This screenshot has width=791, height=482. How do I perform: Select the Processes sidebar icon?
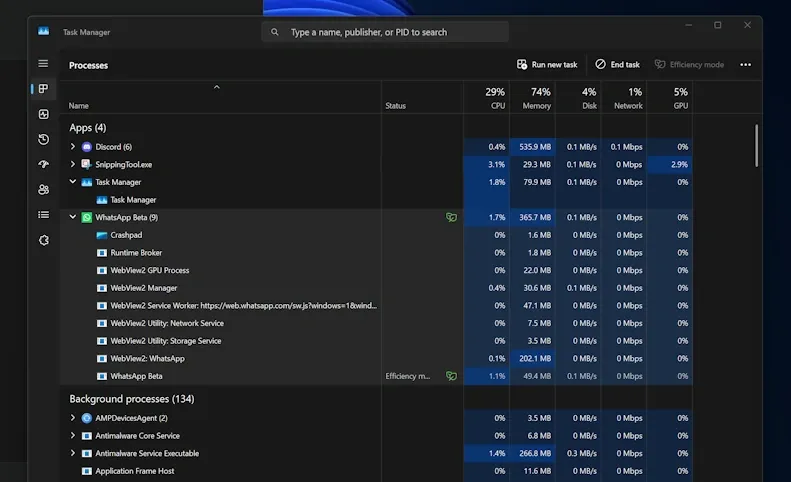point(43,89)
